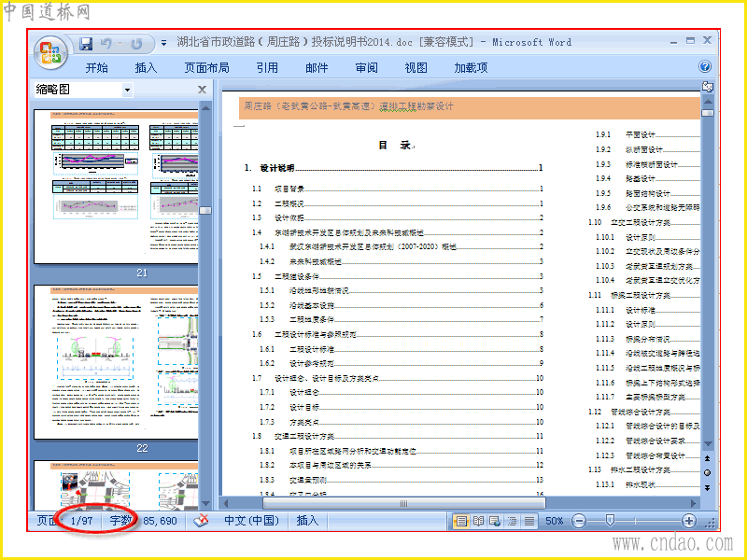Save the document with the floppy icon

(86, 44)
